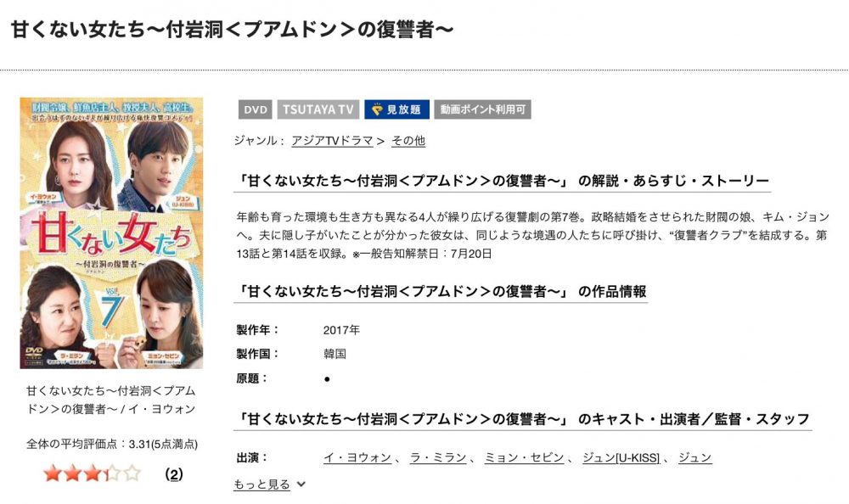Viewport: 849px width, 504px height.
Task: Expand the cast list via もっと見る
Action: 262,484
